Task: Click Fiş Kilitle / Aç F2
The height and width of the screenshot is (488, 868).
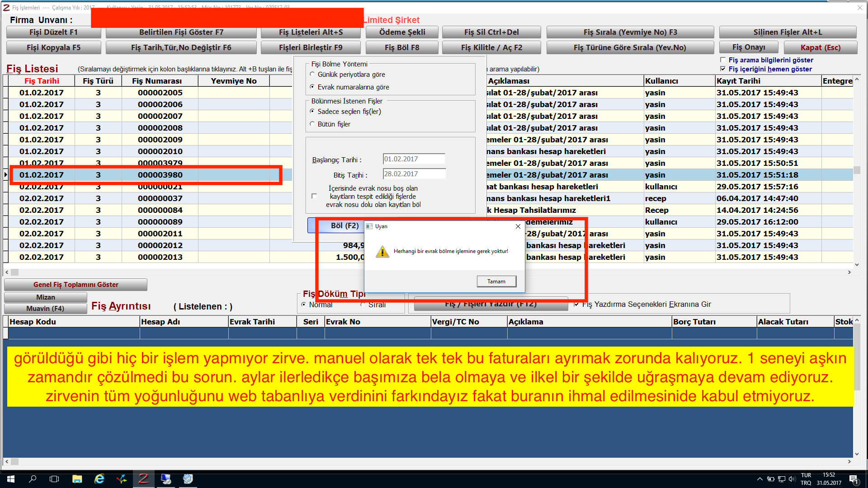Action: [491, 47]
